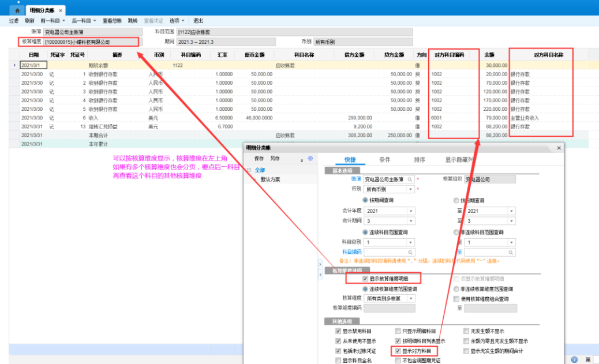Enable 显示科目全名 checkbox
Image resolution: width=599 pixels, height=364 pixels.
(x=338, y=361)
